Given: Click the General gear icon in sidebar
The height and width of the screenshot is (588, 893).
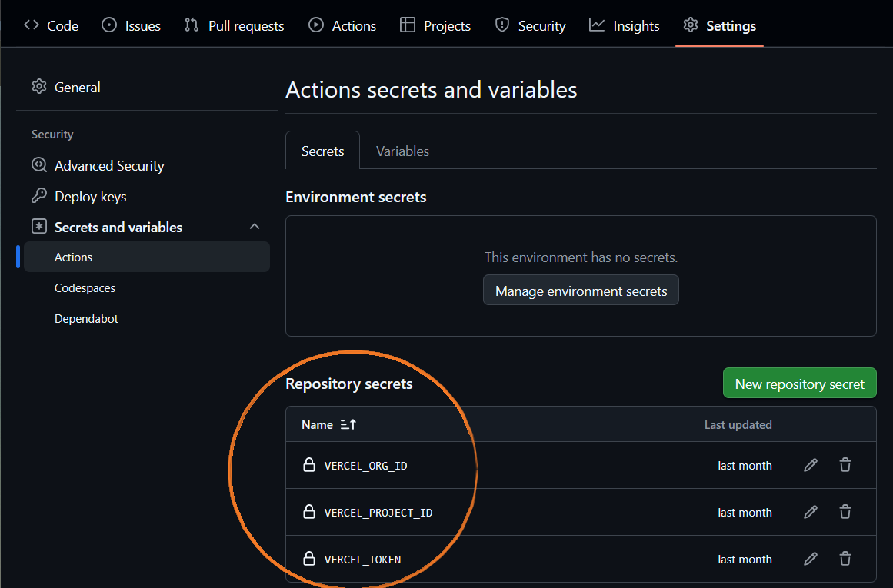Looking at the screenshot, I should 38,87.
